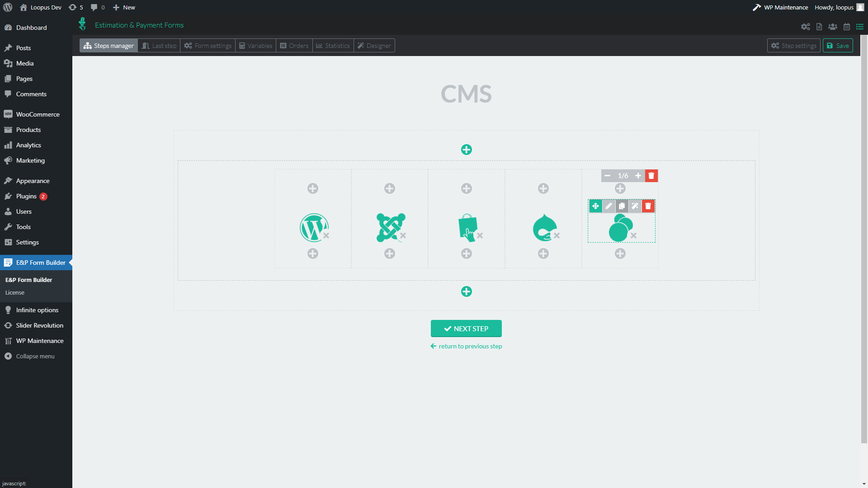Viewport: 868px width, 488px height.
Task: Delete the selected item using red trash
Action: [x=648, y=206]
